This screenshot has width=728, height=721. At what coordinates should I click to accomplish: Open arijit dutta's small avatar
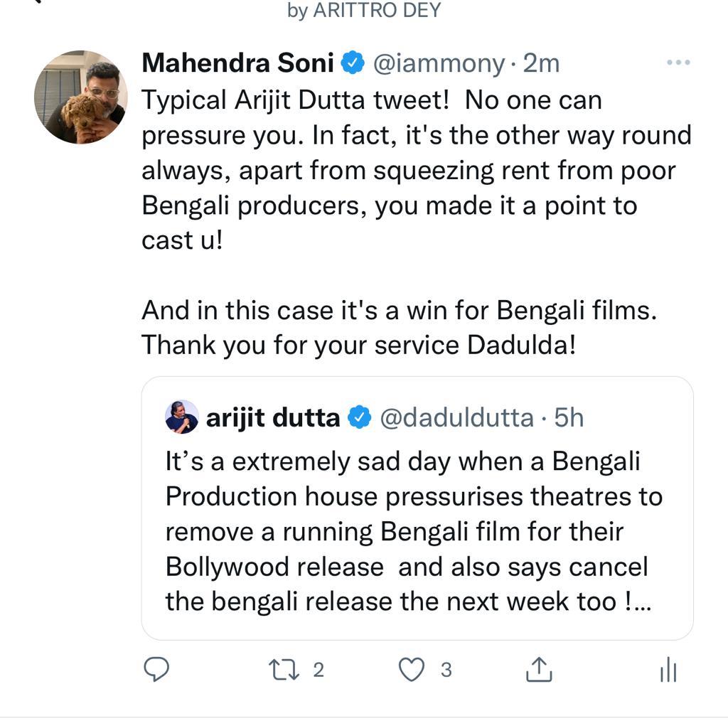[182, 417]
